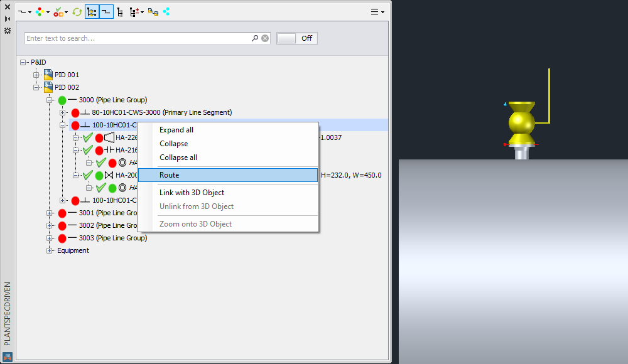Image resolution: width=628 pixels, height=364 pixels.
Task: Click red status dot of highlighted 100-10HC01 row
Action: click(75, 126)
